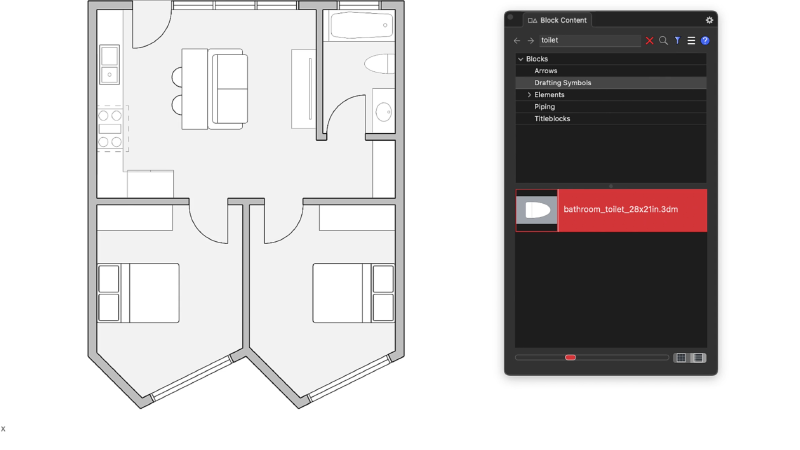Open the blue filter funnel options

[677, 40]
